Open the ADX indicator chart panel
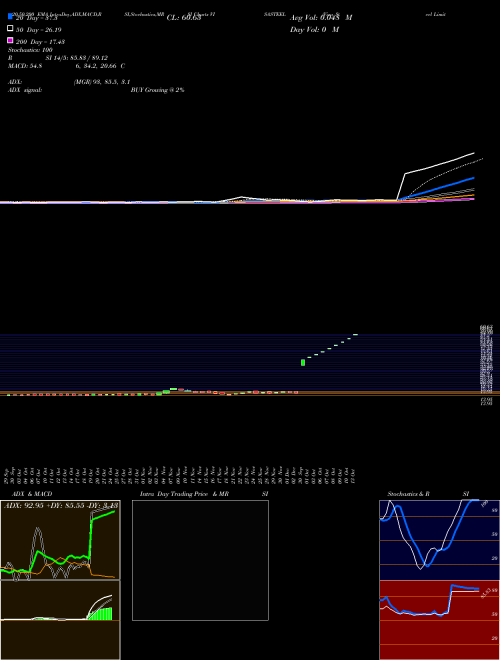 (60, 540)
